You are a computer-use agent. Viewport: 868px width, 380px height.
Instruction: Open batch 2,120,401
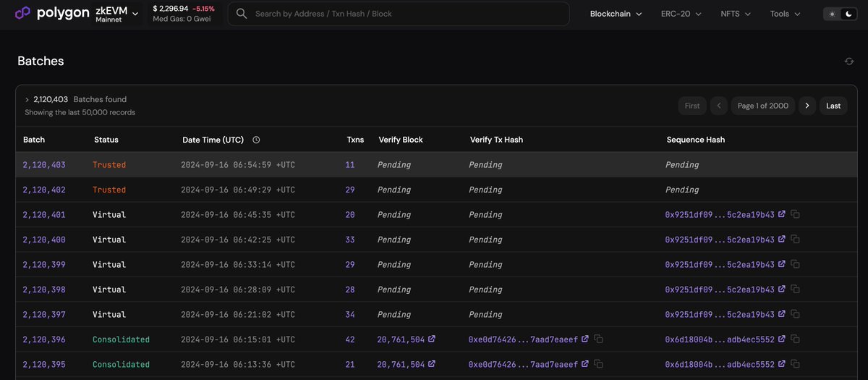pyautogui.click(x=44, y=215)
